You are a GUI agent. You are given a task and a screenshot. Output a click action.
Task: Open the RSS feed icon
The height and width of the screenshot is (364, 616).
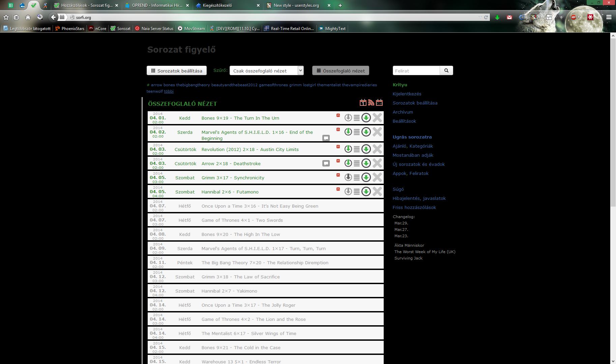pos(371,103)
